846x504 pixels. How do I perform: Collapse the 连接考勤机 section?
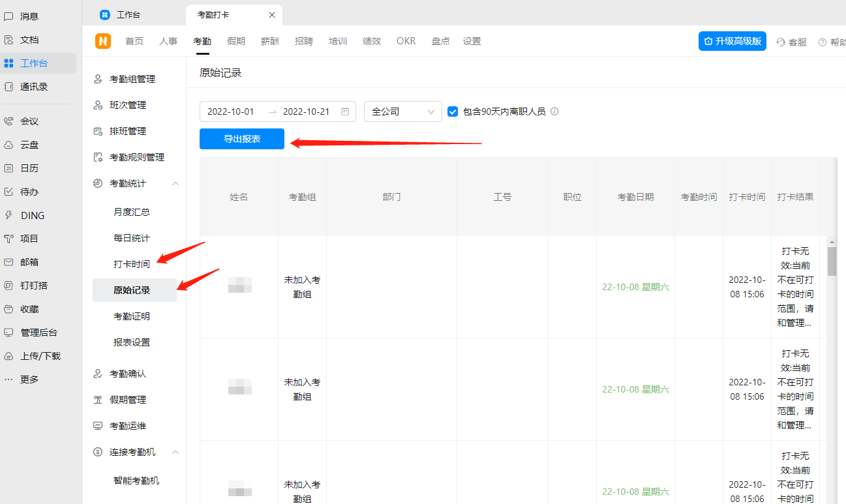click(175, 452)
